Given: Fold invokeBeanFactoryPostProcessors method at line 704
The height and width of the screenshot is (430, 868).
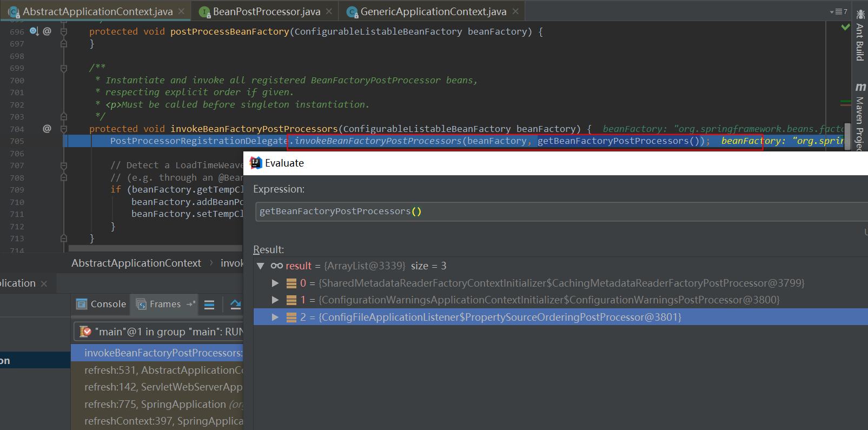Looking at the screenshot, I should 64,129.
